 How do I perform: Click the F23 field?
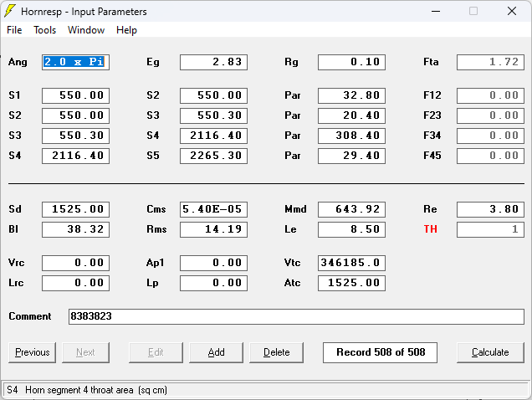[490, 115]
